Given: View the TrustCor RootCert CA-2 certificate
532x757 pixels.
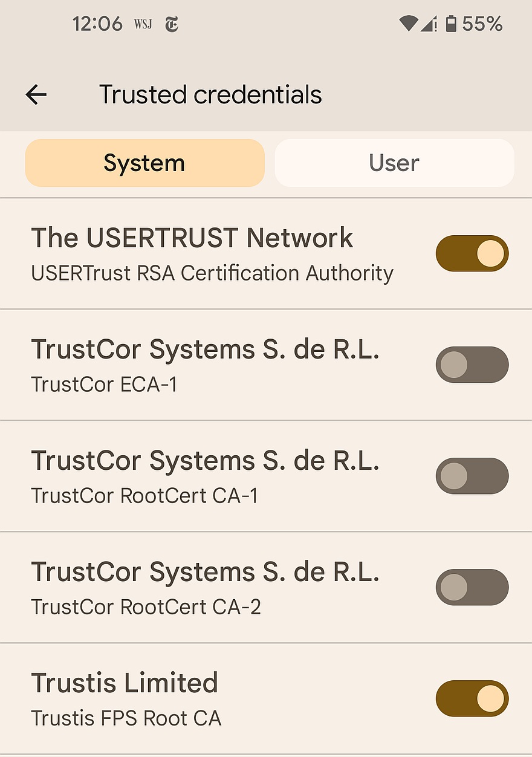Looking at the screenshot, I should tap(206, 587).
